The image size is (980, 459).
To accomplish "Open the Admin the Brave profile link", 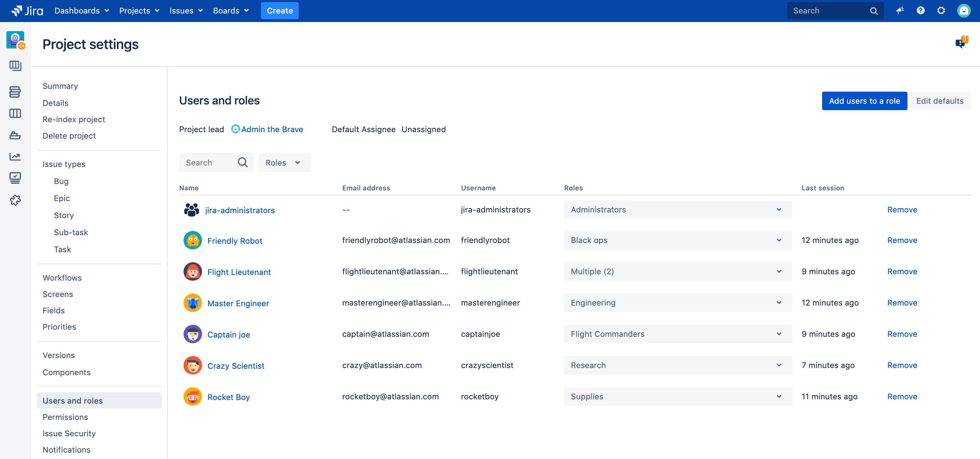I will (x=272, y=129).
